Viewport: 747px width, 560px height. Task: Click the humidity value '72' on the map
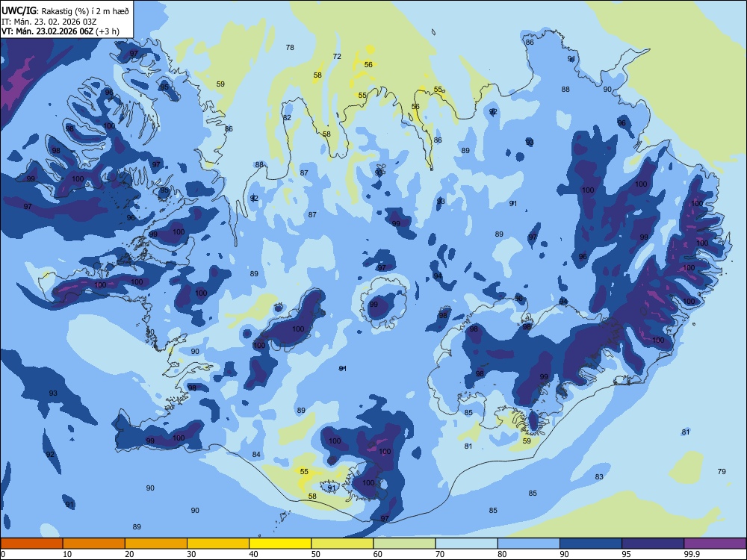pos(337,56)
